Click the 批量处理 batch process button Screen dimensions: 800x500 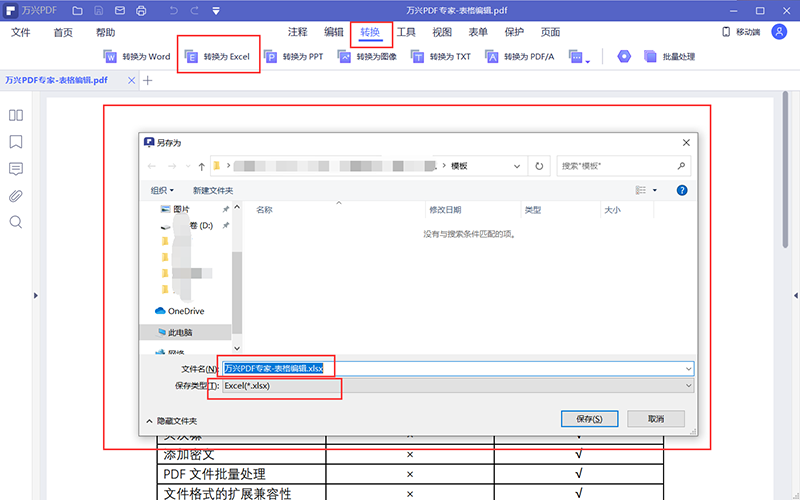click(669, 57)
